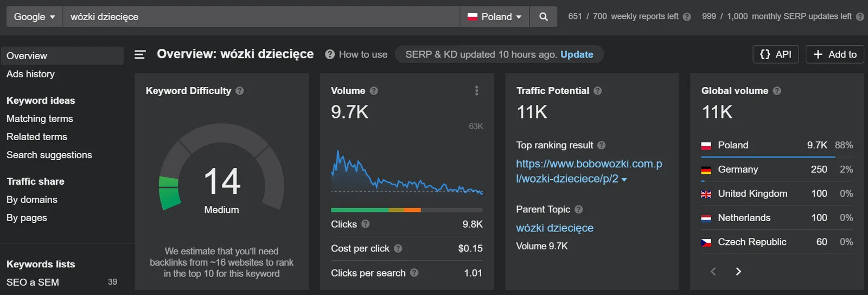This screenshot has width=868, height=295.
Task: Open Ads history in sidebar
Action: (30, 74)
